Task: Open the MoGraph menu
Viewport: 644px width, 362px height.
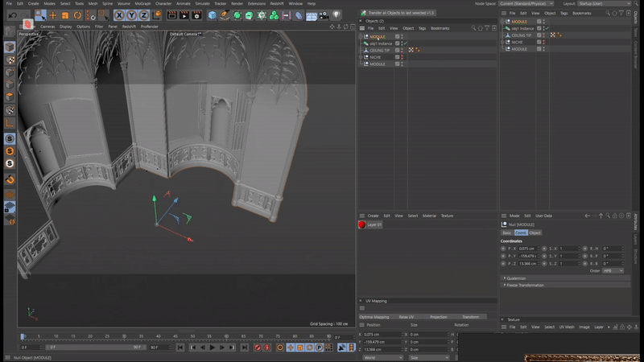Action: click(x=142, y=3)
